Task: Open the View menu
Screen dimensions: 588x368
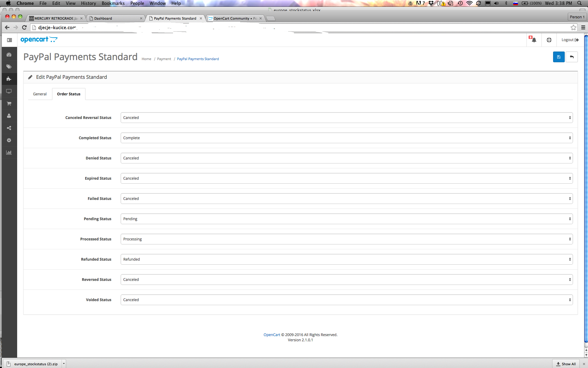Action: [70, 3]
